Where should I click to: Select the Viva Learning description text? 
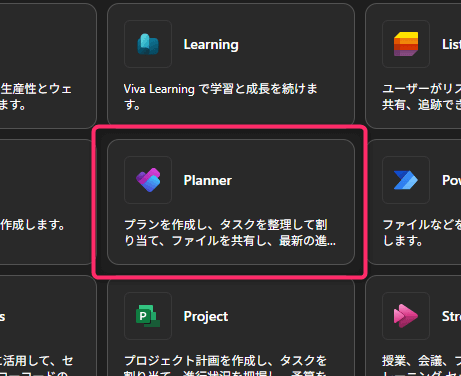(x=221, y=97)
